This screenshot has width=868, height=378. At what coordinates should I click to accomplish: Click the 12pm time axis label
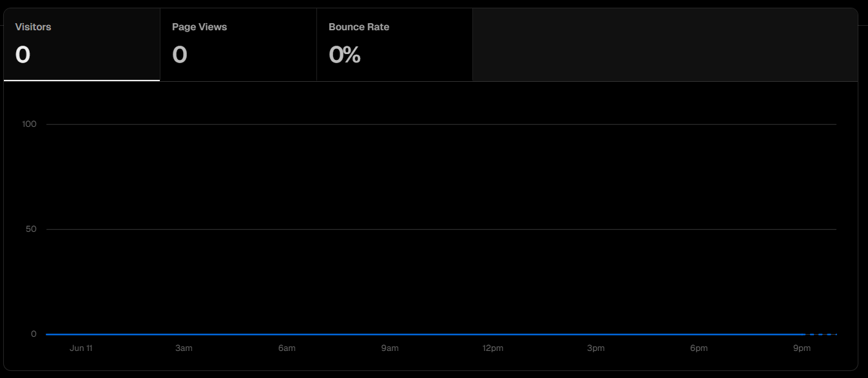pos(493,348)
